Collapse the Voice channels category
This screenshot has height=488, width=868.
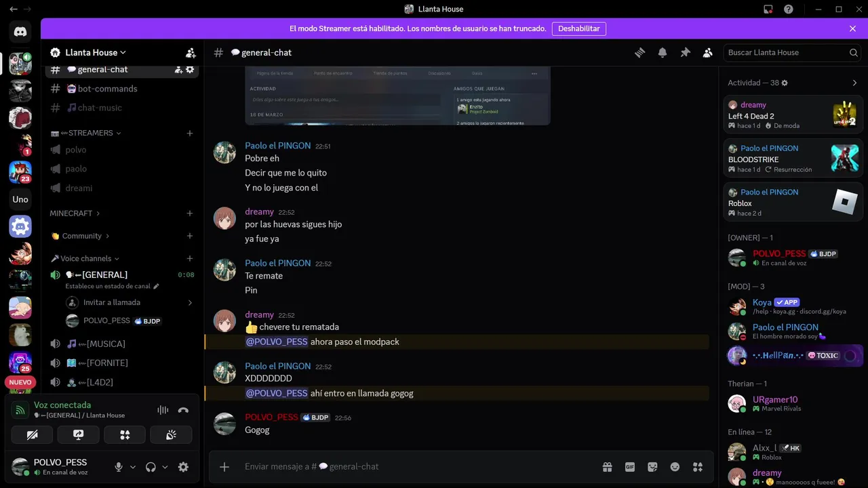pos(85,258)
